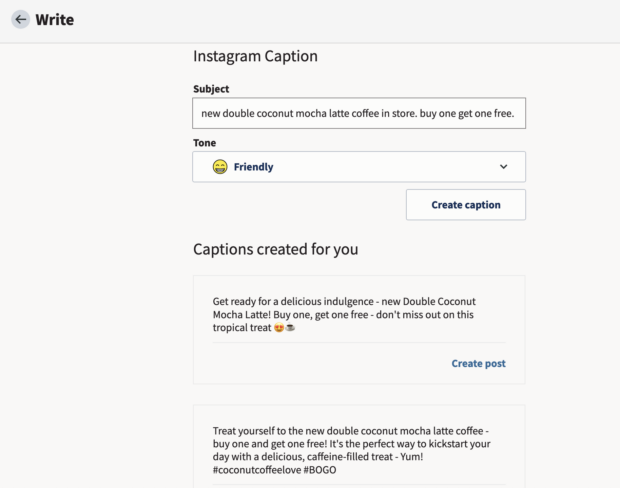
Task: Expand the Tone dropdown chevron
Action: click(x=503, y=167)
